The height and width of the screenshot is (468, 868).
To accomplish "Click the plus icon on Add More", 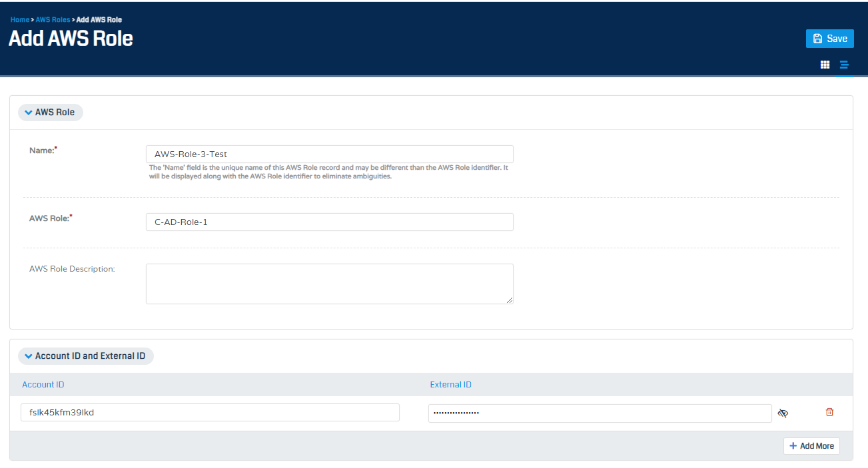I will (x=793, y=445).
